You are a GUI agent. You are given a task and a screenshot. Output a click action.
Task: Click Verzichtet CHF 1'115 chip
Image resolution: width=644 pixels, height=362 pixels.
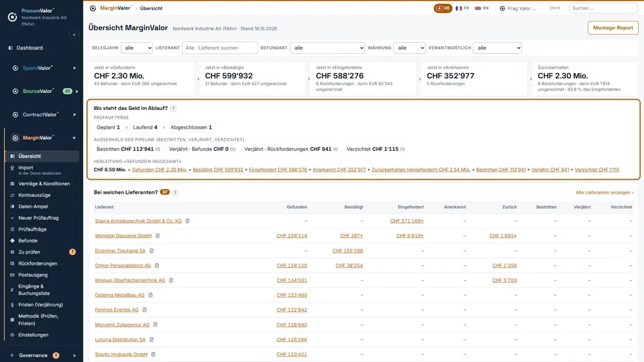(x=376, y=149)
